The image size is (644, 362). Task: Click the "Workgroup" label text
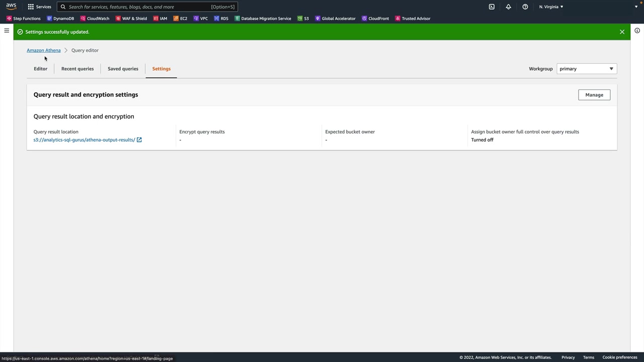pyautogui.click(x=541, y=69)
